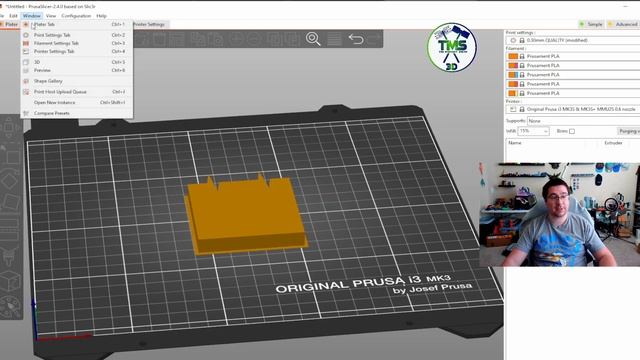Choose Filament Settings Tab menu entry
Viewport: 640px width, 360px height.
click(77, 43)
